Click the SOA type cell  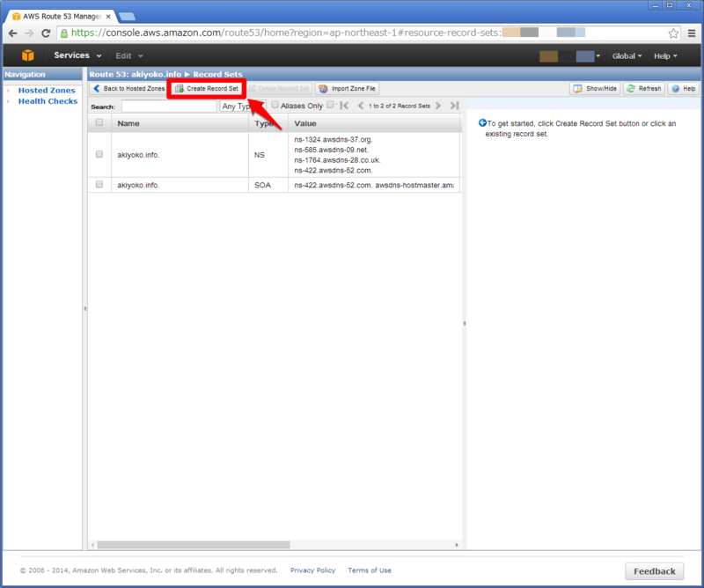click(262, 185)
